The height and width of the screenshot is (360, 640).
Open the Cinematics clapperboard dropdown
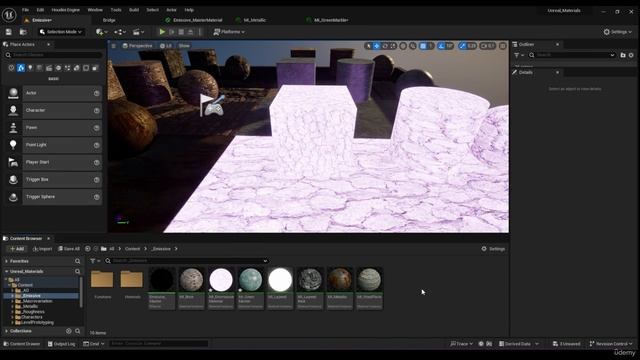click(139, 32)
